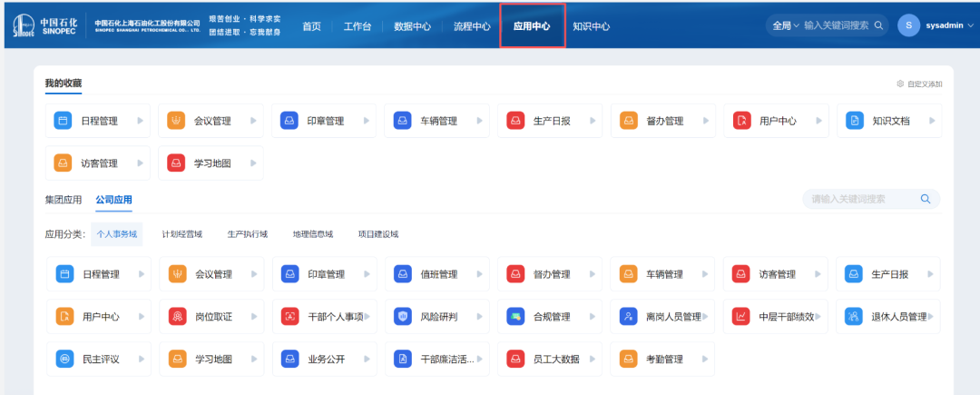
Task: Open the 数据中心 menu in navigation
Action: pyautogui.click(x=412, y=26)
